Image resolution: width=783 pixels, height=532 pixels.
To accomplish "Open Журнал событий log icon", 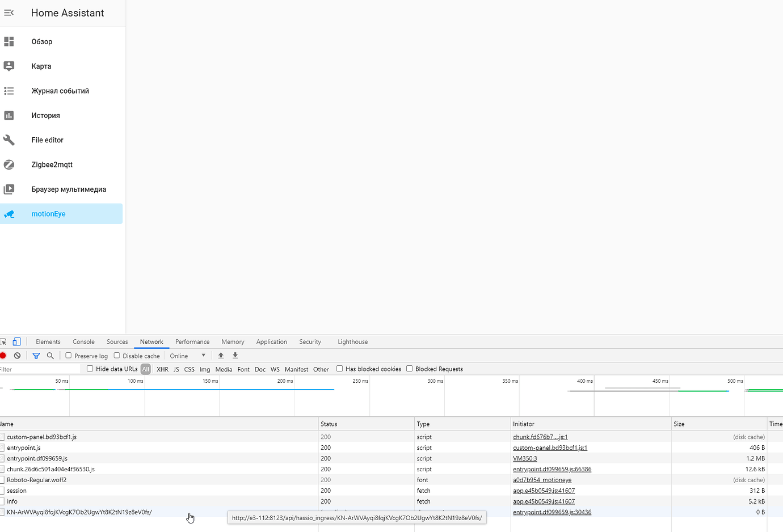I will click(x=9, y=91).
